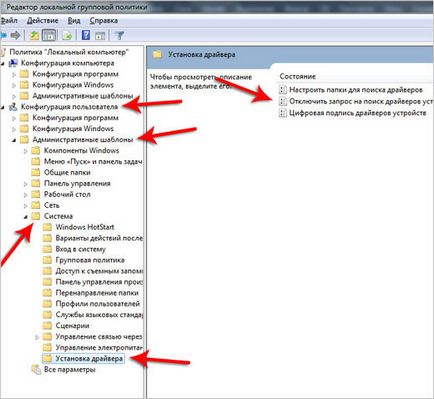The image size is (434, 399).
Task: Click the computer icon of Конфигурация компьютера
Action: [x=13, y=63]
